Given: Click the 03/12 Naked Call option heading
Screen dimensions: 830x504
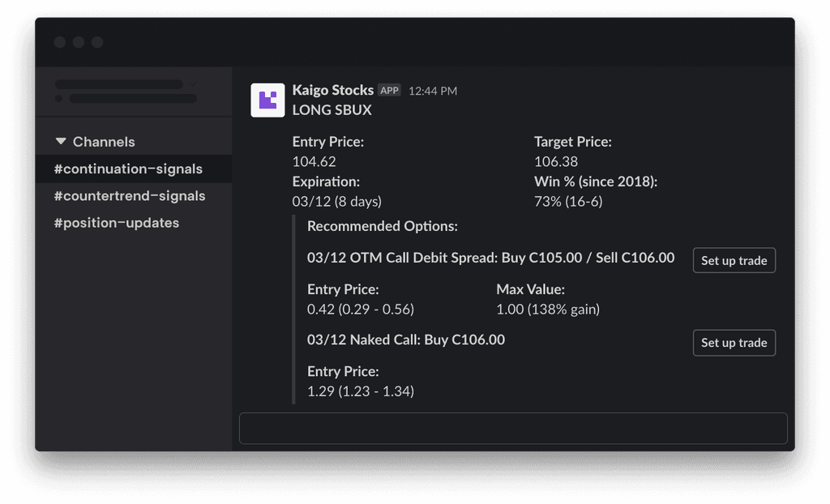Looking at the screenshot, I should (406, 340).
